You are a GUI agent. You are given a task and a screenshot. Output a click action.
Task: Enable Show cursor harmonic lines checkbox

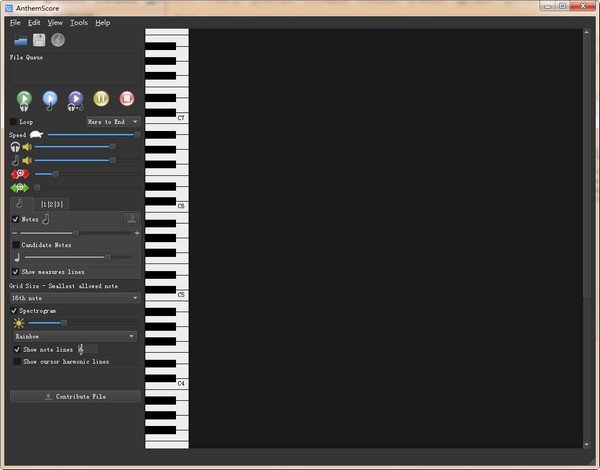pos(17,362)
